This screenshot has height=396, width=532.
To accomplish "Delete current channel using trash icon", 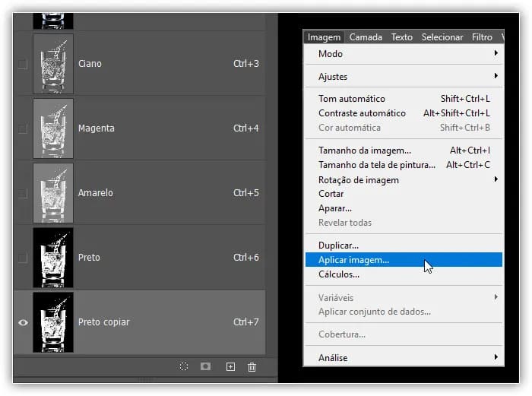I will (x=252, y=366).
